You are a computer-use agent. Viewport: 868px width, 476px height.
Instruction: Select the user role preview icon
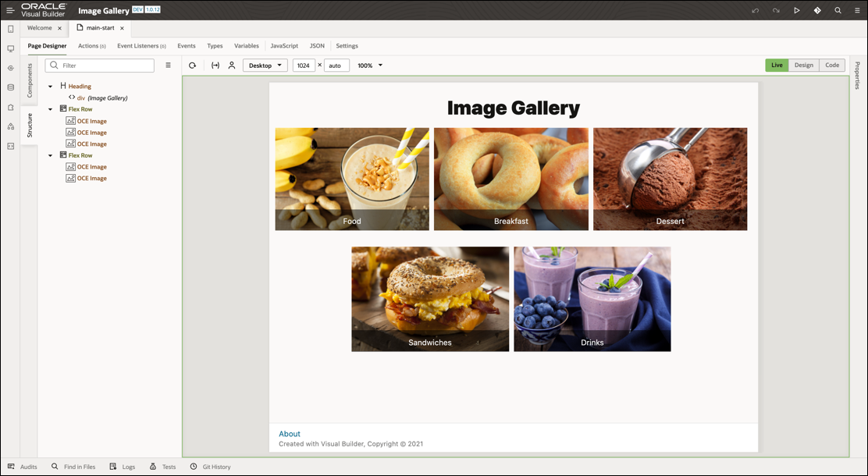tap(231, 65)
